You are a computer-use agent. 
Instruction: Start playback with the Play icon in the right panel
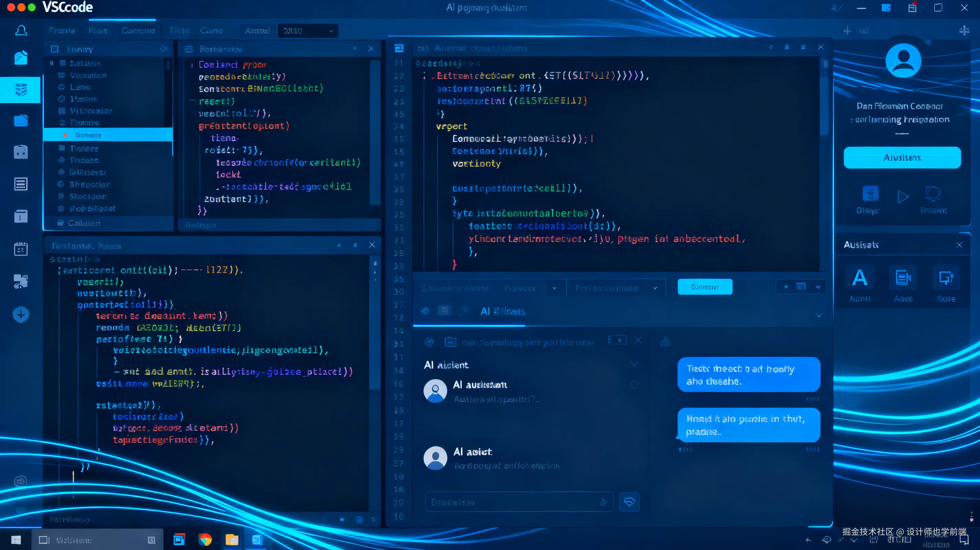(903, 197)
